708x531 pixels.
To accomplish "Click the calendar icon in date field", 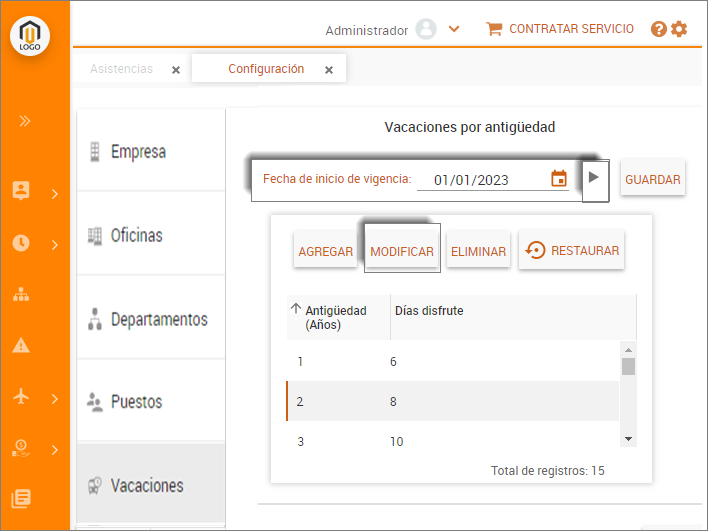I will [559, 179].
